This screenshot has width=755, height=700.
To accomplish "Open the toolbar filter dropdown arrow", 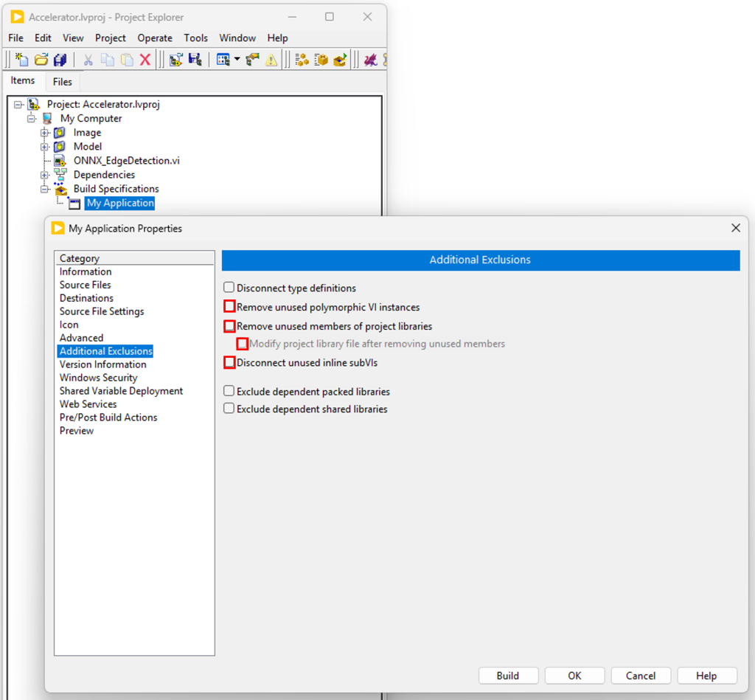I will click(x=237, y=60).
